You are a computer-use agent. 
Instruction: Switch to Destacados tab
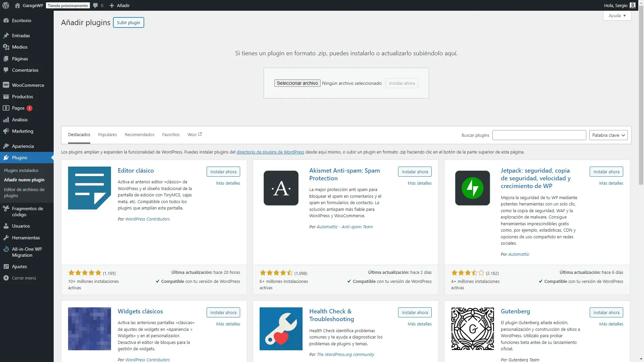coord(79,134)
